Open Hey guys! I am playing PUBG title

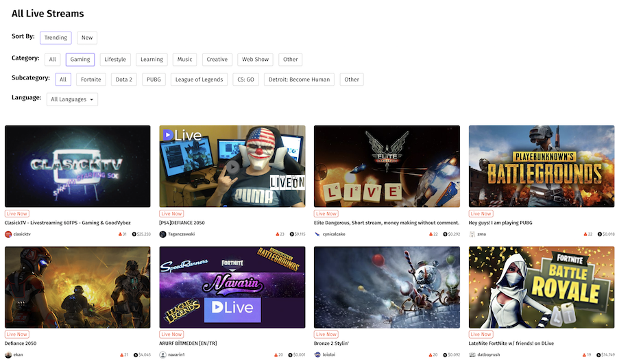tap(500, 223)
